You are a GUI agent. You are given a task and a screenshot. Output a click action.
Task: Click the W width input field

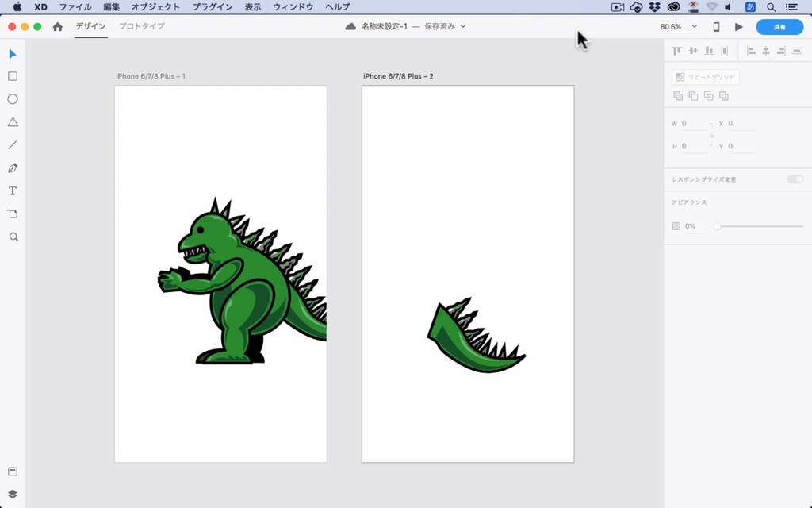pyautogui.click(x=695, y=123)
